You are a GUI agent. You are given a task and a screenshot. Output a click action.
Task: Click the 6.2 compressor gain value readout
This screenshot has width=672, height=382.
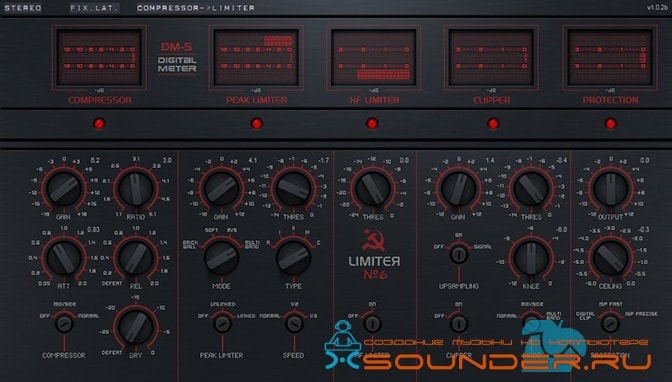[x=95, y=160]
